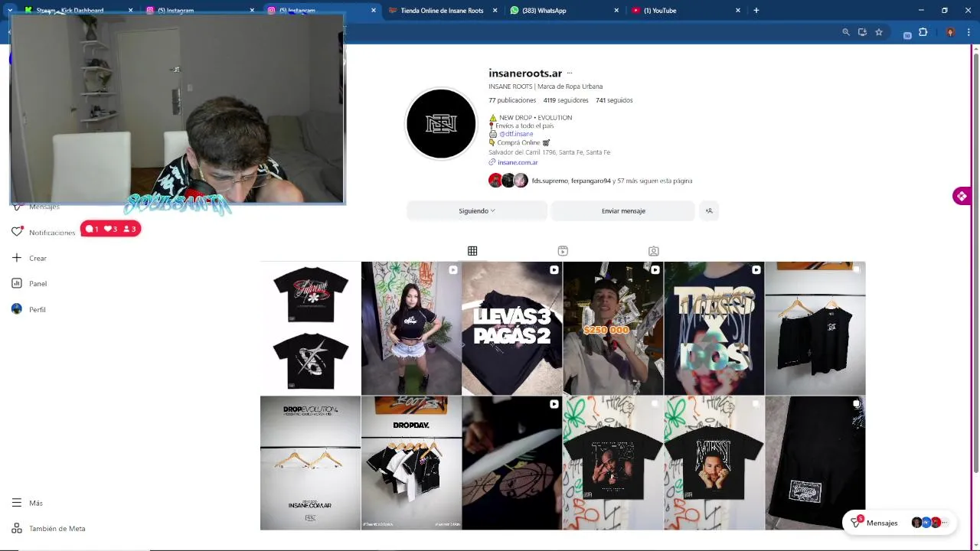The image size is (980, 551).
Task: Open the DROP EVOLUTION hangers post
Action: pyautogui.click(x=310, y=463)
